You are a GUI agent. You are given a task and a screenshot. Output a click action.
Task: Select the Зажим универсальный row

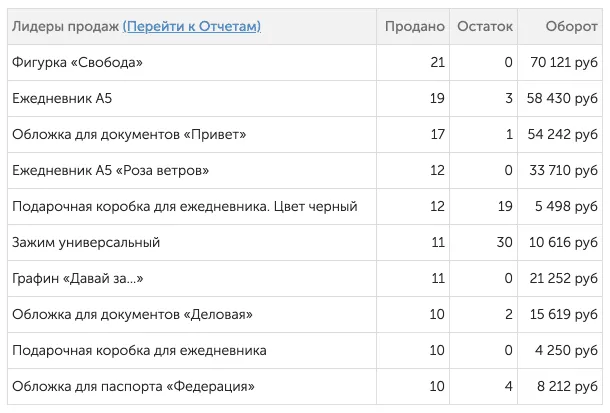tap(305, 242)
